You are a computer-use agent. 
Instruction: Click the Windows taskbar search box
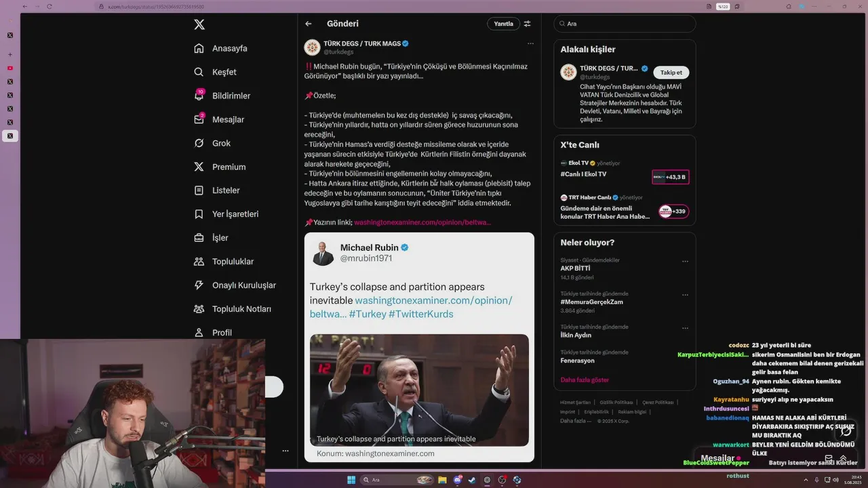(x=397, y=480)
